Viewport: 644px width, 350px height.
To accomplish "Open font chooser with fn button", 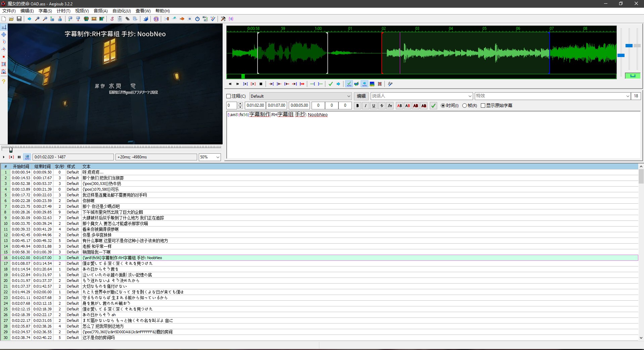I will [390, 105].
